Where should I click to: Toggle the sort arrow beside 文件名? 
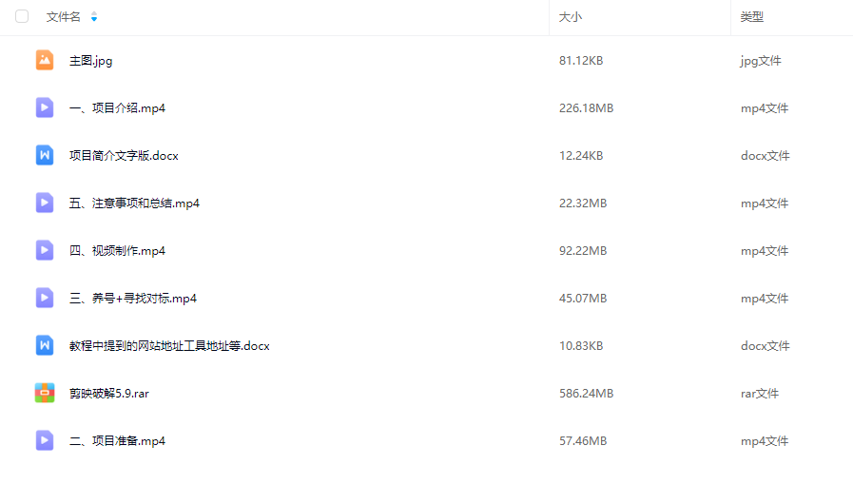click(x=94, y=17)
